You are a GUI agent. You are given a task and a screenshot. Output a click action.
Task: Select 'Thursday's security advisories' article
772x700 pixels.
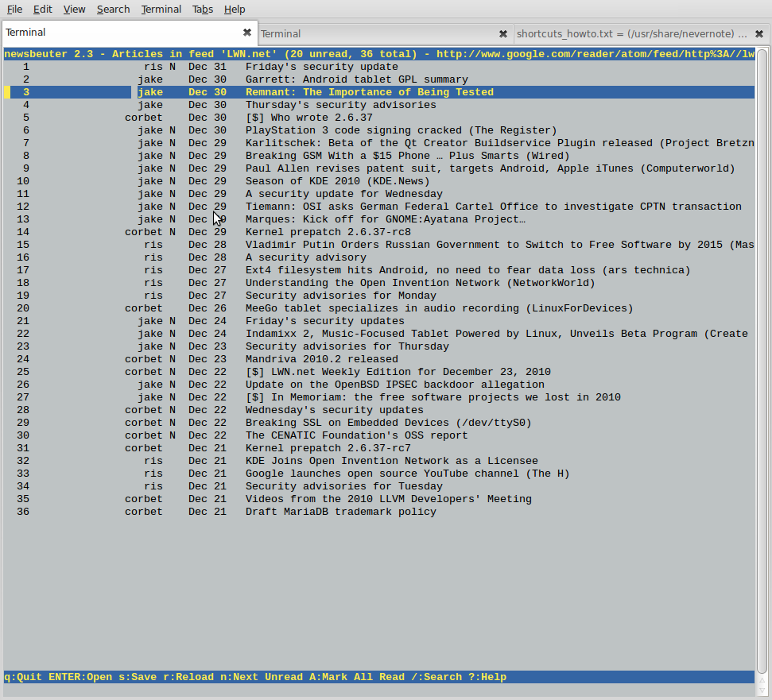[379, 105]
